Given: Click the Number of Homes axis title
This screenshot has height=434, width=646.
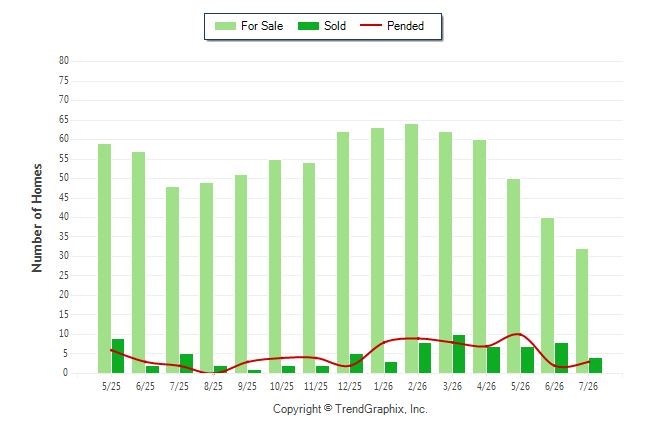Looking at the screenshot, I should tap(37, 218).
